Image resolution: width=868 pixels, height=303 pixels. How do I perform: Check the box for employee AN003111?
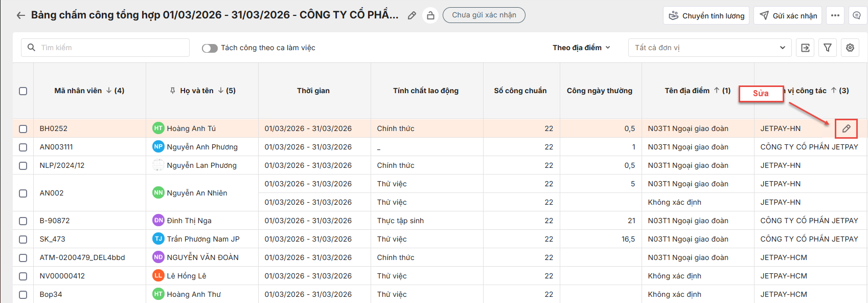coord(23,147)
